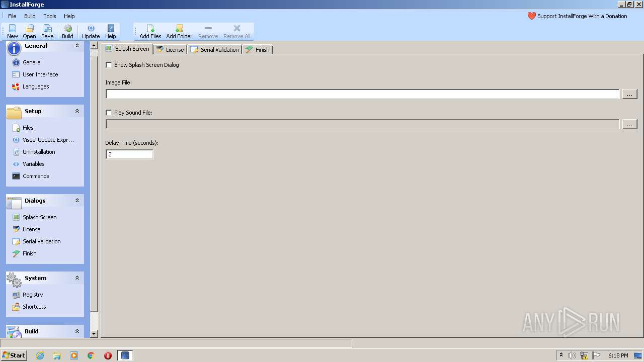The image size is (644, 362).
Task: Click the taskbar clock showing 6:18 PM
Action: (618, 355)
